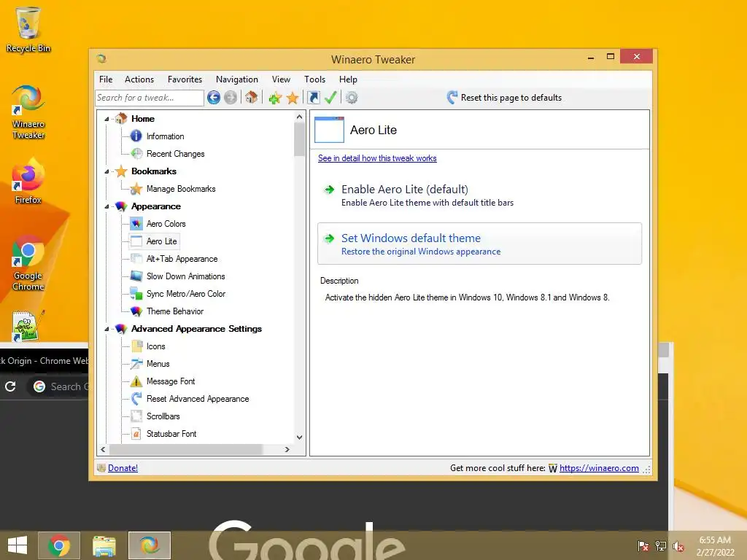Screen dimensions: 747x560
Task: Click the grey forward navigation arrow
Action: 231,98
